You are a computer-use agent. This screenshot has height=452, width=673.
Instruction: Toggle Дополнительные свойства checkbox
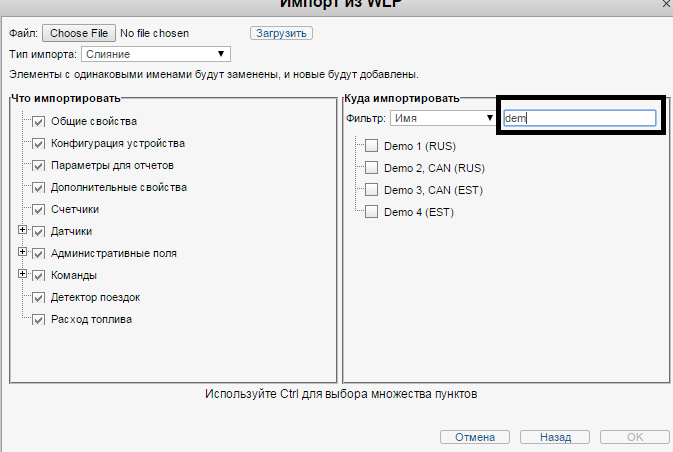(39, 187)
